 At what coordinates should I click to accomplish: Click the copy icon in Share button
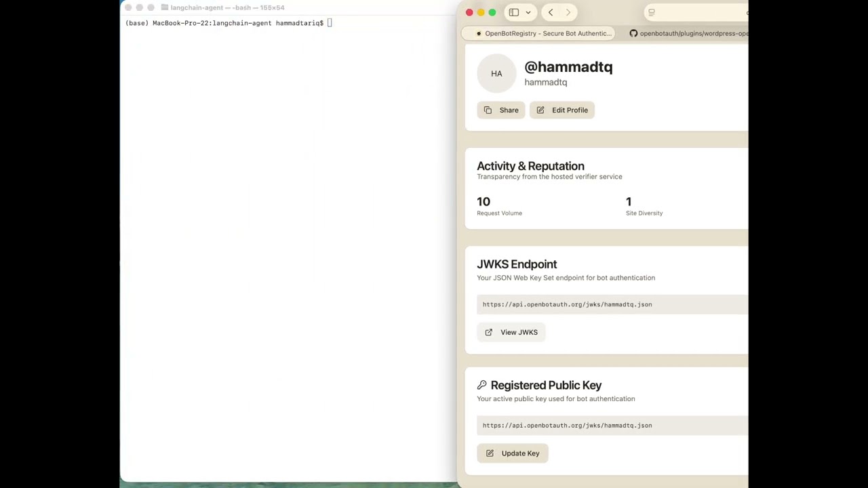488,110
